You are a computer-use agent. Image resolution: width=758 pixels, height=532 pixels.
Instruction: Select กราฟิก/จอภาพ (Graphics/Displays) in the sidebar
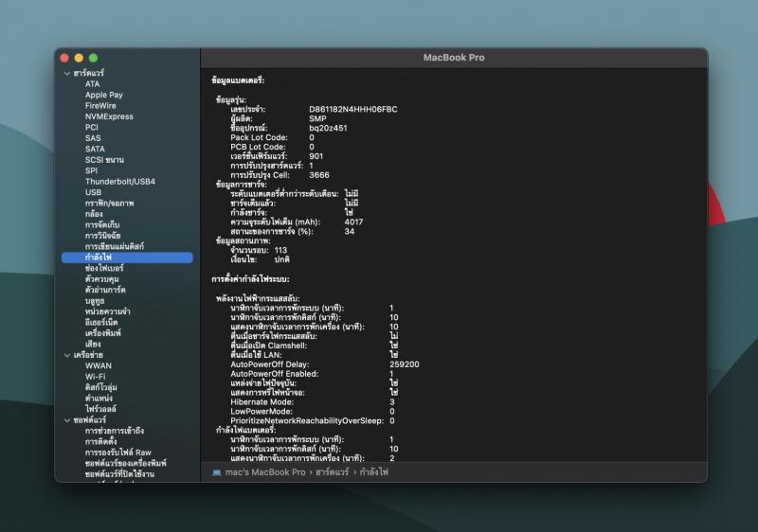click(x=109, y=204)
